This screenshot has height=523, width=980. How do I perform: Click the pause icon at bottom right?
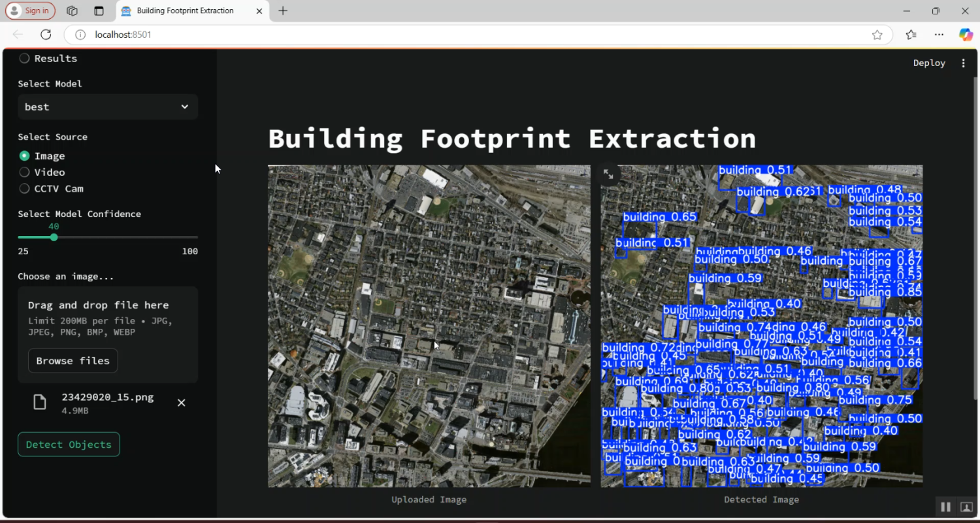(945, 507)
